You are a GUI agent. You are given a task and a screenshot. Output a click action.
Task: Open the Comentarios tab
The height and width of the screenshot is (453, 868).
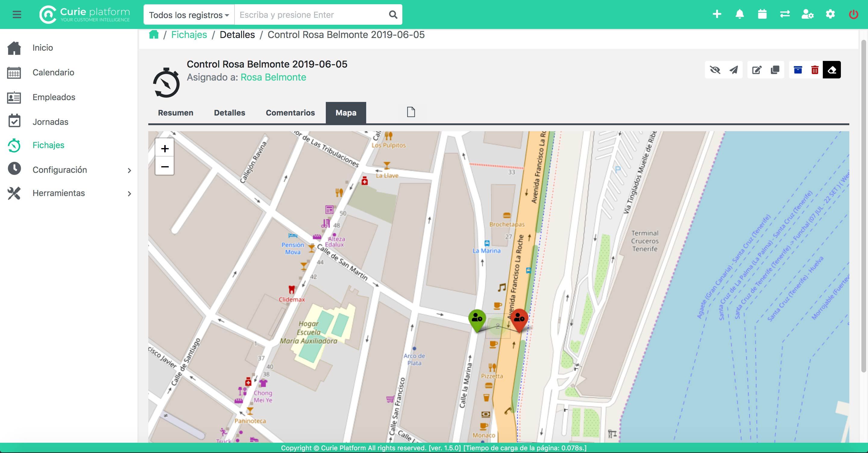point(290,113)
